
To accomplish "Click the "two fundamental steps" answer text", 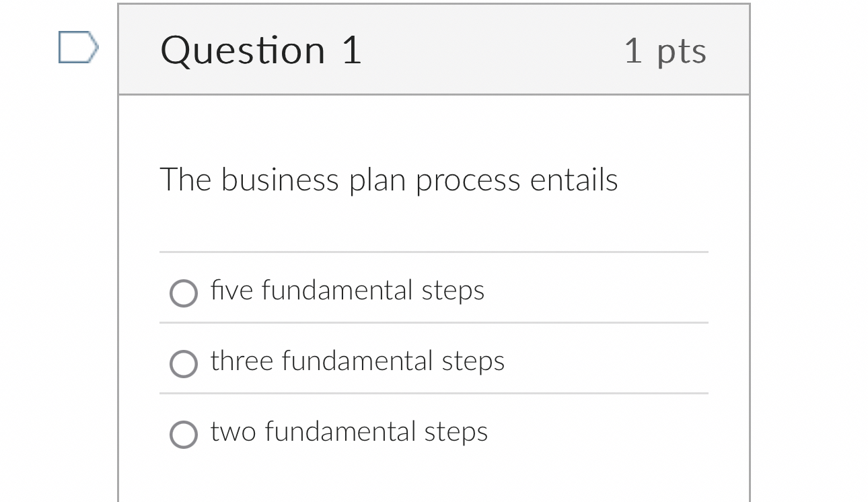I will pos(349,432).
